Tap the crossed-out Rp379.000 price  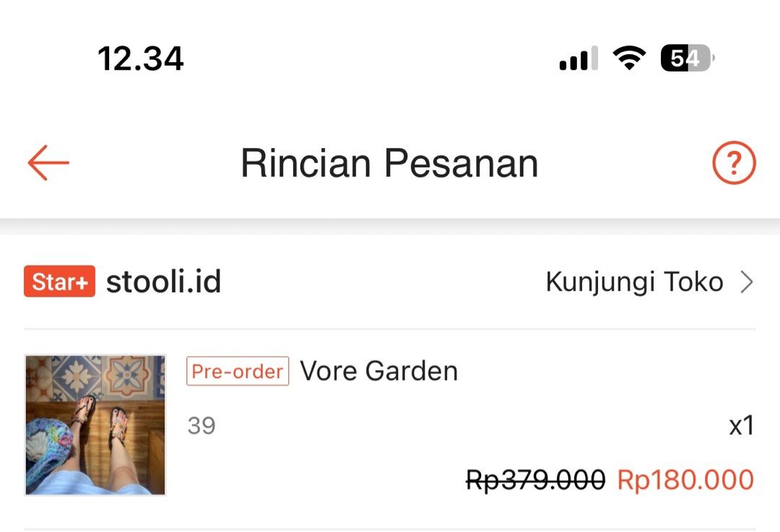(x=535, y=479)
